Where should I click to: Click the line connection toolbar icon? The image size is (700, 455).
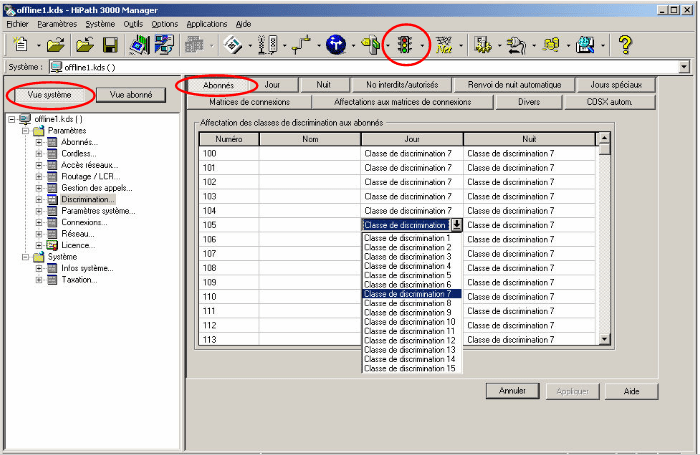click(x=302, y=45)
